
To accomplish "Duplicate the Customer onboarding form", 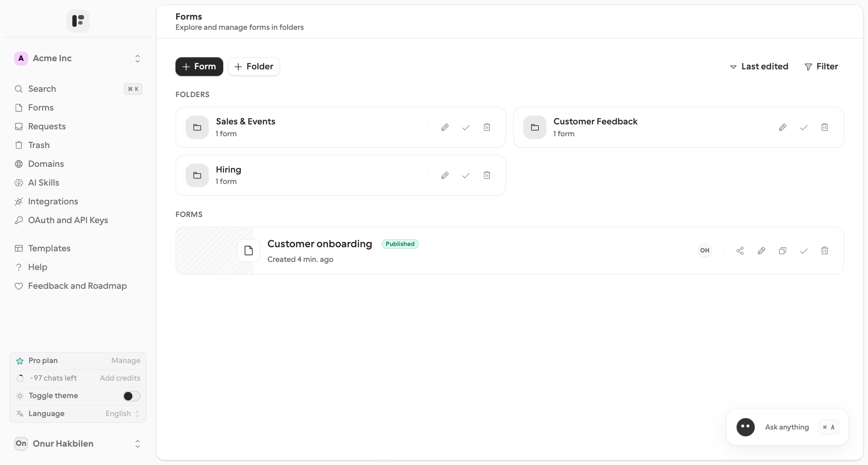I will 782,250.
